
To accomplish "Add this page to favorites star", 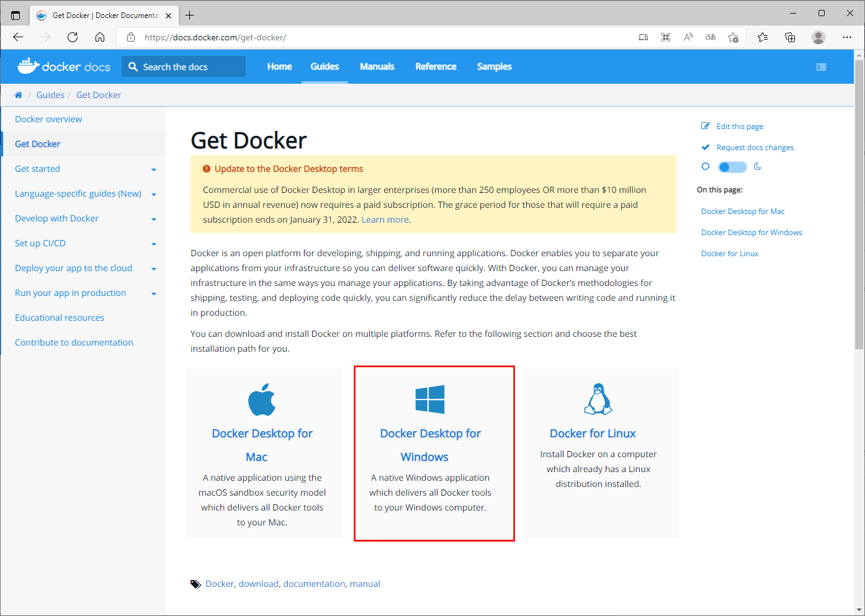I will 733,37.
